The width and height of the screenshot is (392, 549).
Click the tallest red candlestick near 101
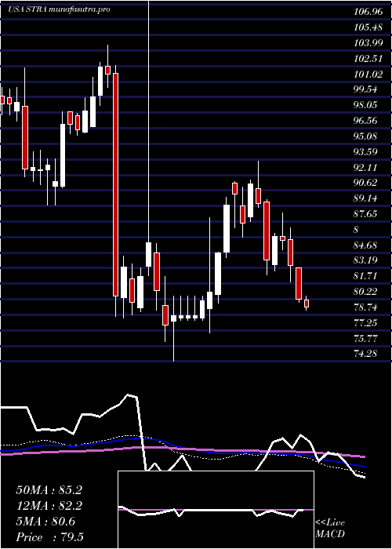(x=115, y=184)
